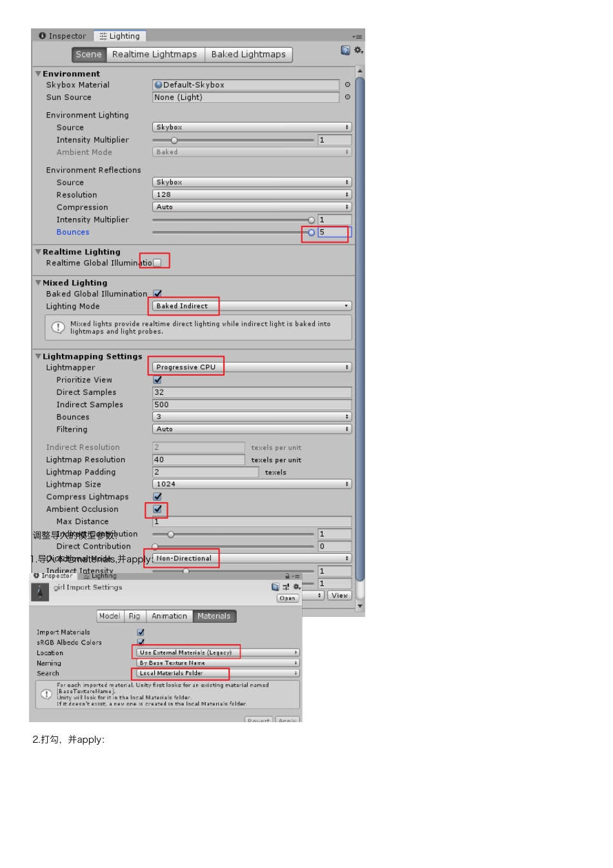Click the Open button in Import Settings
The width and height of the screenshot is (613, 868).
click(x=287, y=598)
